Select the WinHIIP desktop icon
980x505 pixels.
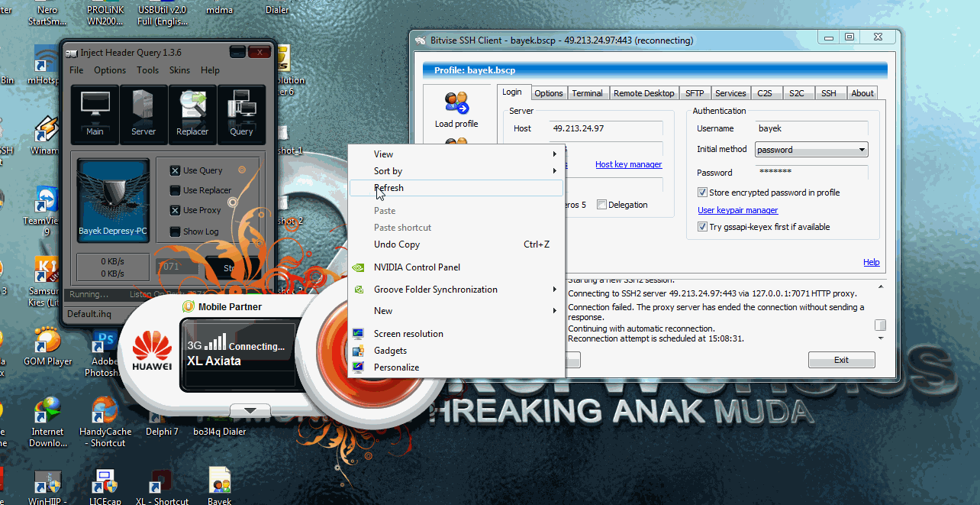pyautogui.click(x=48, y=481)
